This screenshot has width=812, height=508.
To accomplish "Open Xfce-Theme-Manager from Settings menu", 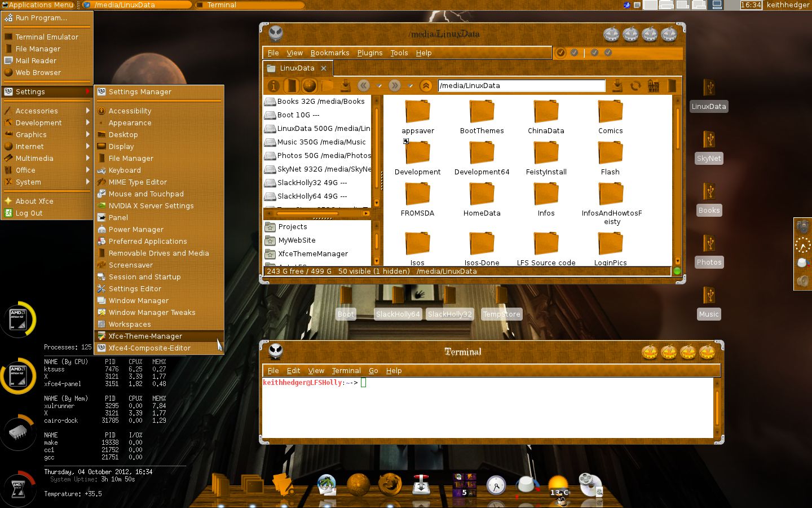I will [159, 336].
